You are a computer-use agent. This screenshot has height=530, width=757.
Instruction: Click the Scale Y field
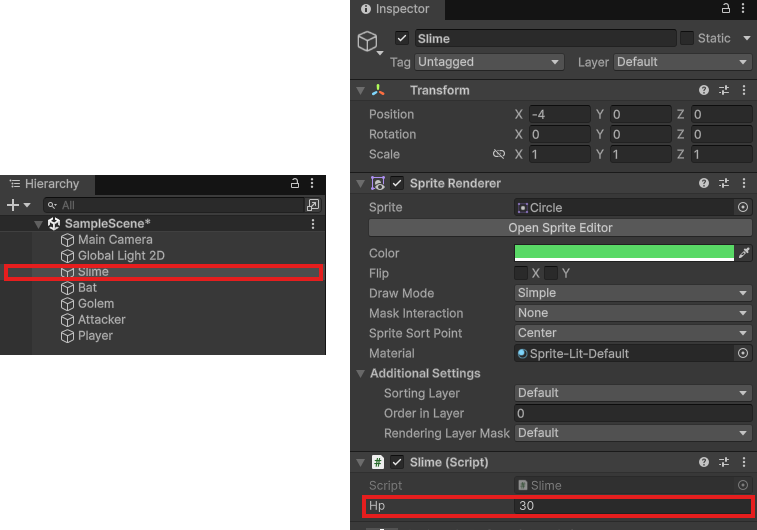click(x=641, y=154)
